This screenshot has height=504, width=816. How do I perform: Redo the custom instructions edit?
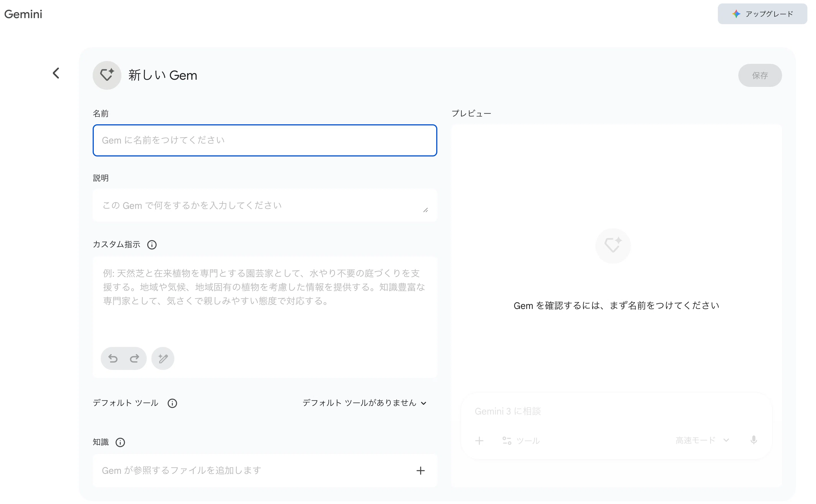[134, 358]
